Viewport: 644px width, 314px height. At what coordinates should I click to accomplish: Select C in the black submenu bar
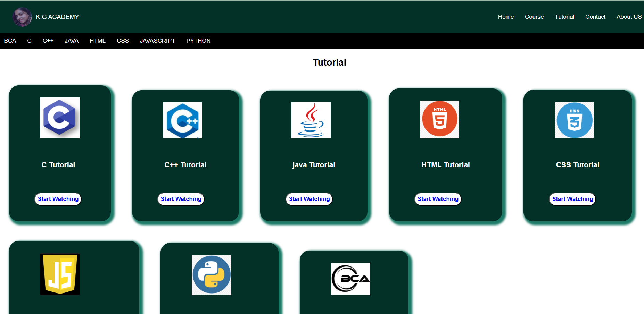coord(30,41)
